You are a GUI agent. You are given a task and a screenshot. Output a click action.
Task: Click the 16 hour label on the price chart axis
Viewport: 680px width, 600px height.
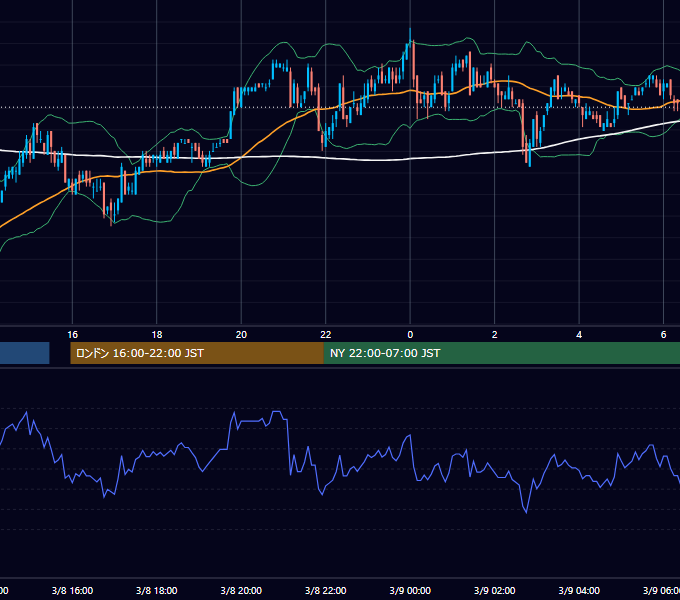pos(72,334)
